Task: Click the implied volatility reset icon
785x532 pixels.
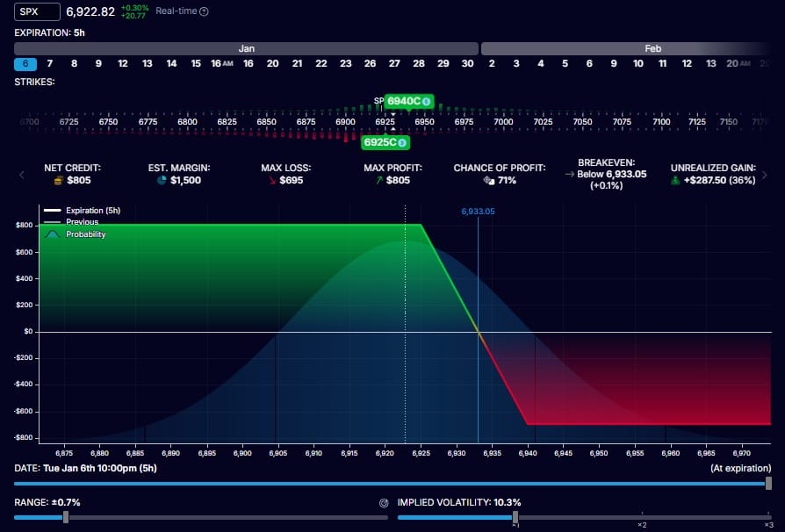Action: click(x=383, y=503)
